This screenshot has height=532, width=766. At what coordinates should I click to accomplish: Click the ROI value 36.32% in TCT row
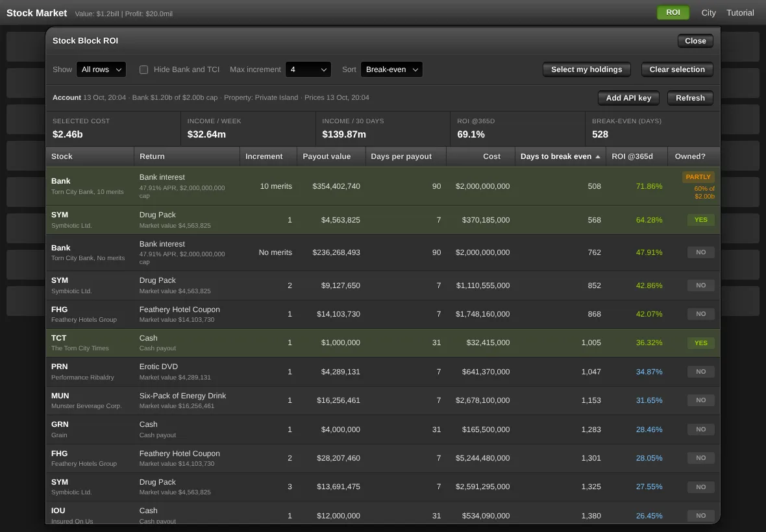tap(649, 343)
